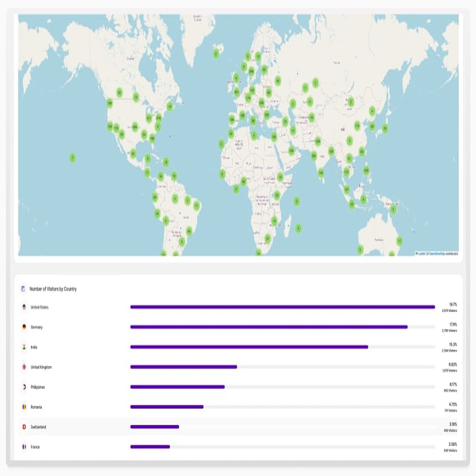Select the Switzerland country name label
The image size is (476, 476).
tap(38, 427)
